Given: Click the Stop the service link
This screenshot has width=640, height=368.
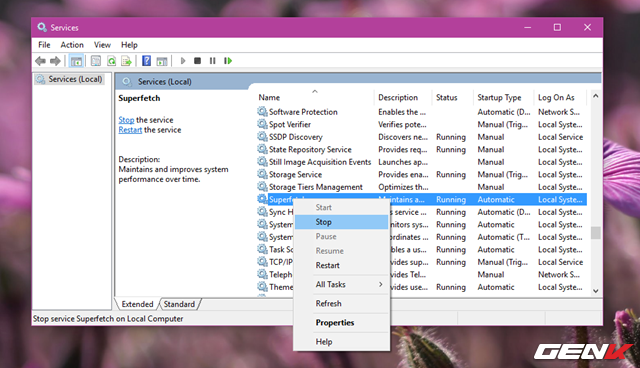Looking at the screenshot, I should pyautogui.click(x=126, y=120).
